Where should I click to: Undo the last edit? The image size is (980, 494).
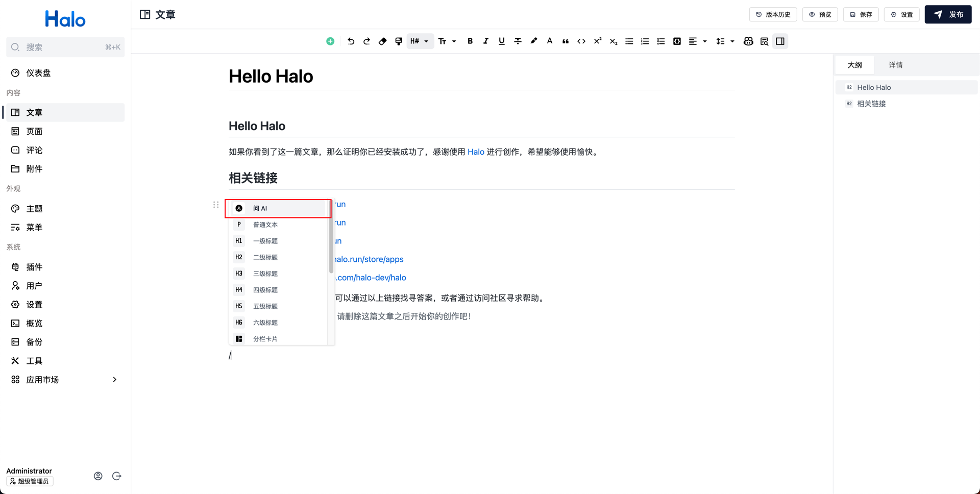[x=351, y=41]
